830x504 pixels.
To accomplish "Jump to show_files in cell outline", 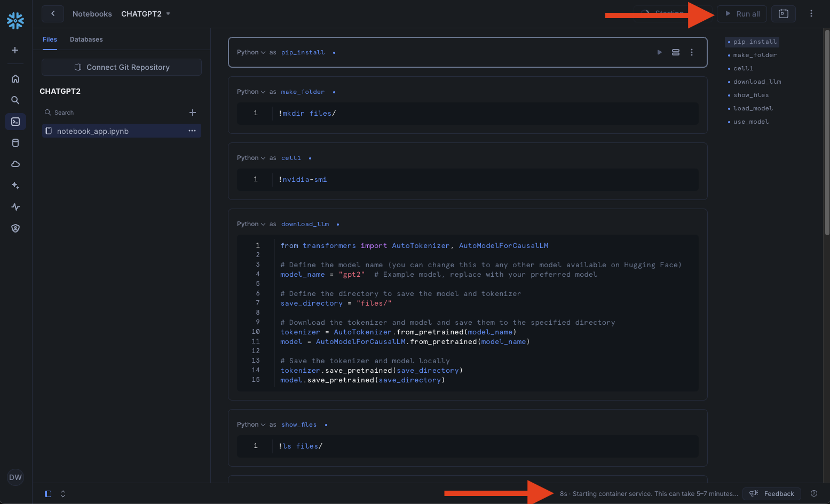I will click(x=751, y=95).
